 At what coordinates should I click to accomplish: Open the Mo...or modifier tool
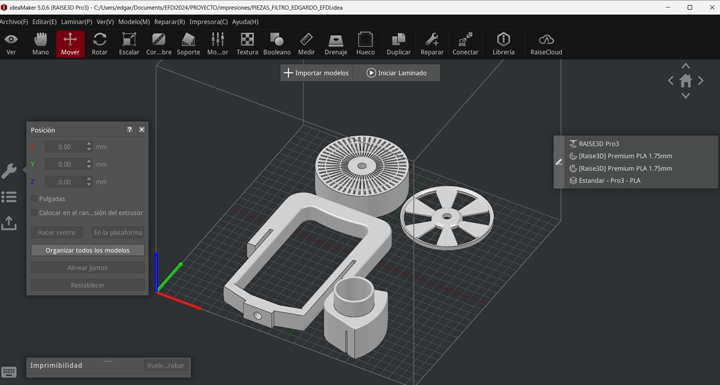218,44
